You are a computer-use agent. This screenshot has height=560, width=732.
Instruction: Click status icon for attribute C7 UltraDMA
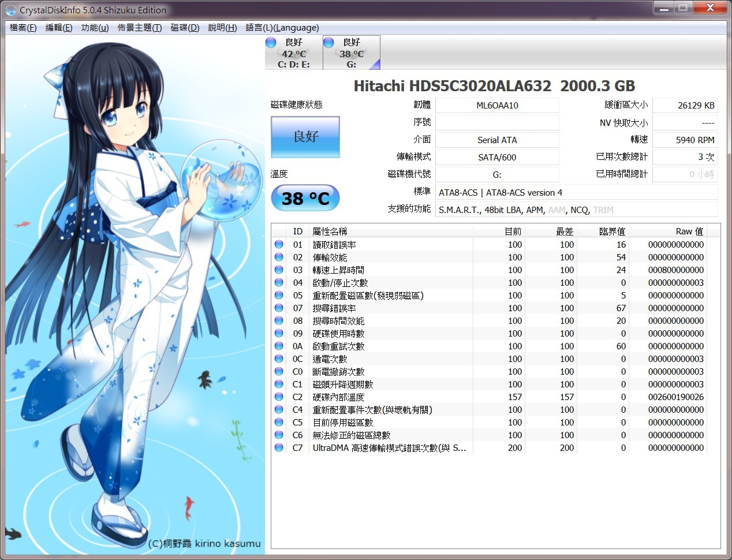point(279,447)
